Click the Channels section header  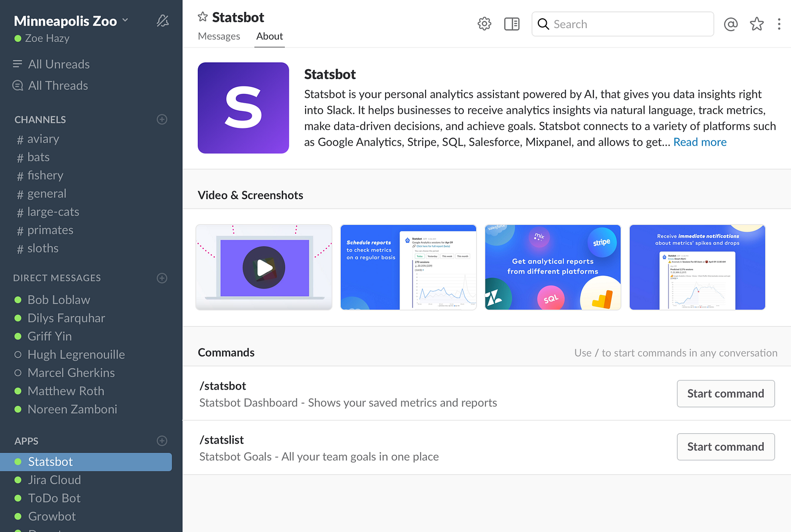click(40, 120)
